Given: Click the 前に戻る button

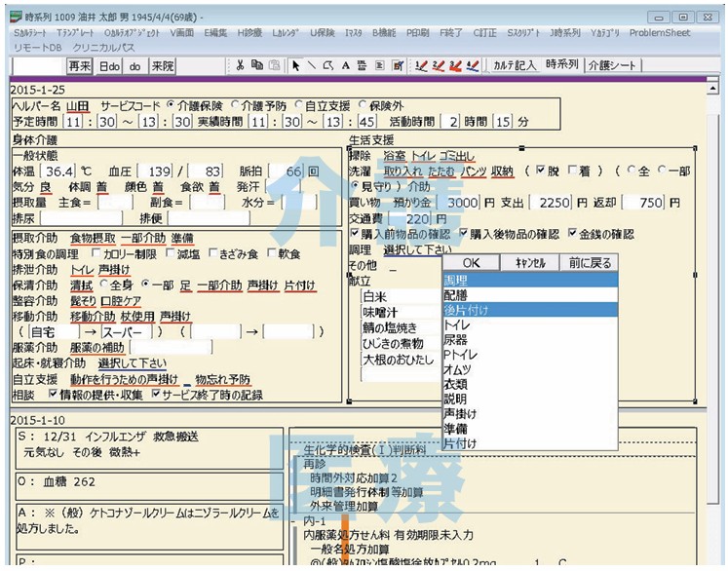Looking at the screenshot, I should click(x=589, y=263).
